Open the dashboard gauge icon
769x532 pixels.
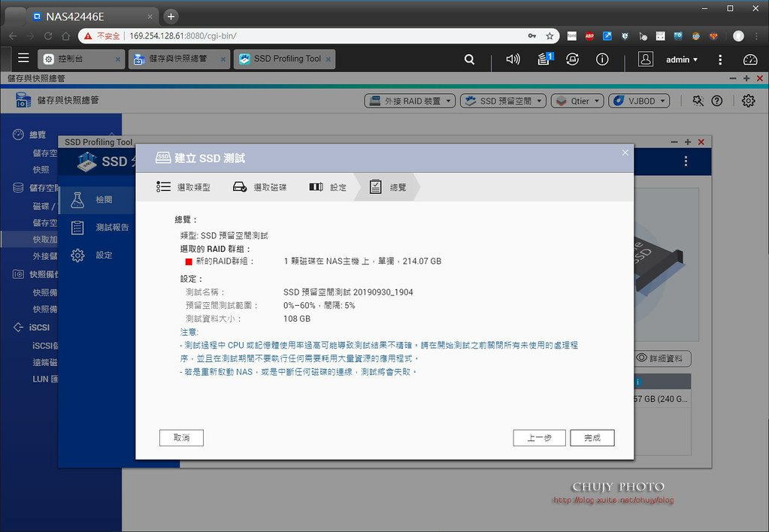[750, 59]
